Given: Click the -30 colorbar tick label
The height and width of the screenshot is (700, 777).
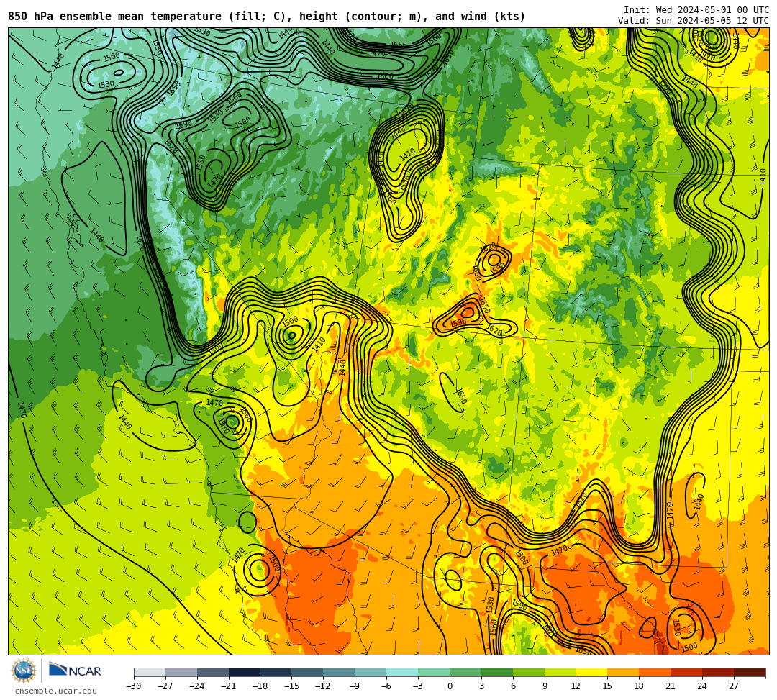Looking at the screenshot, I should [x=134, y=686].
